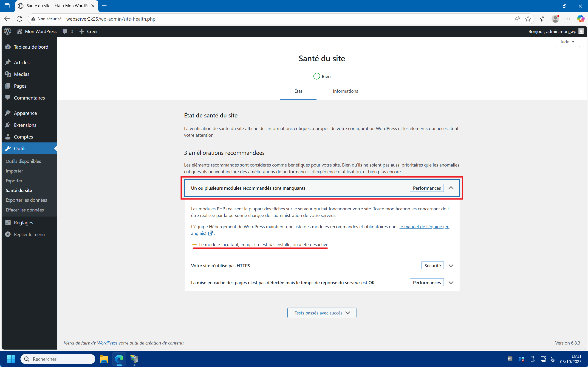This screenshot has height=367, width=588.
Task: Click the WordPress logo in admin bar
Action: (8, 31)
